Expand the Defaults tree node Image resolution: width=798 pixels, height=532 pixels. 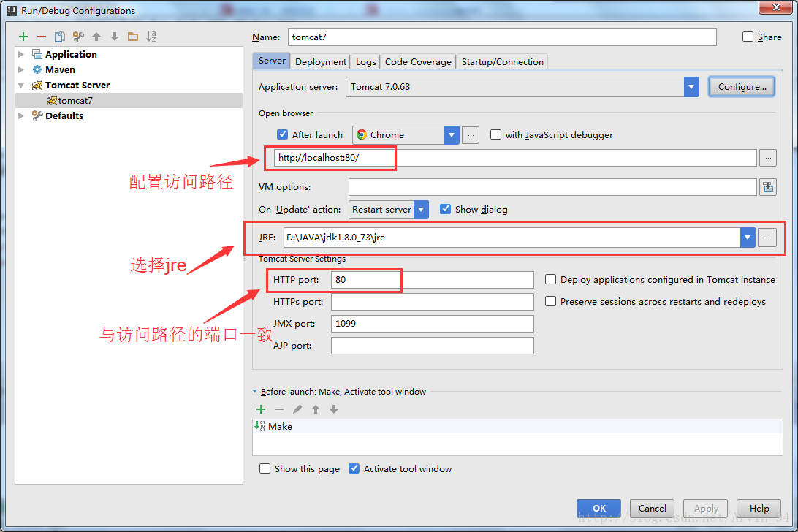click(21, 115)
